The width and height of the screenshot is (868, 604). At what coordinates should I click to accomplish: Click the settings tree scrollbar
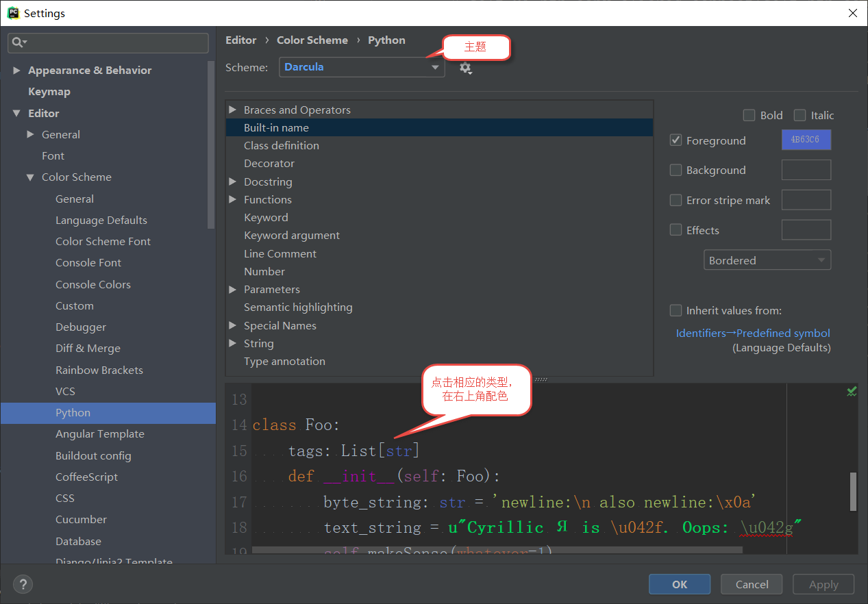pyautogui.click(x=211, y=144)
